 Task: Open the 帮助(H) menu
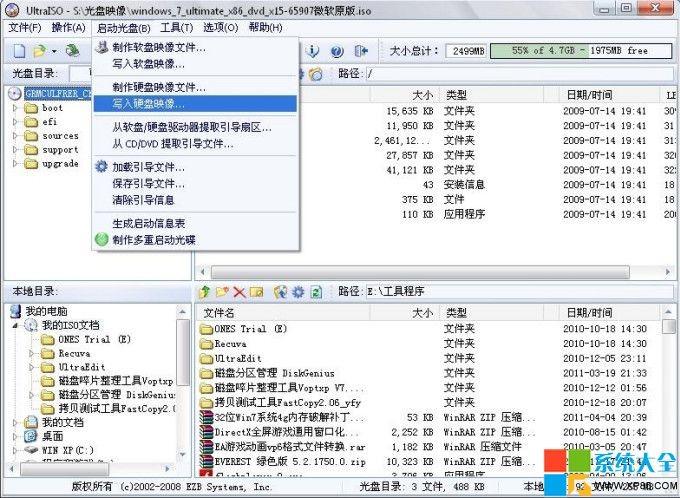(x=265, y=28)
